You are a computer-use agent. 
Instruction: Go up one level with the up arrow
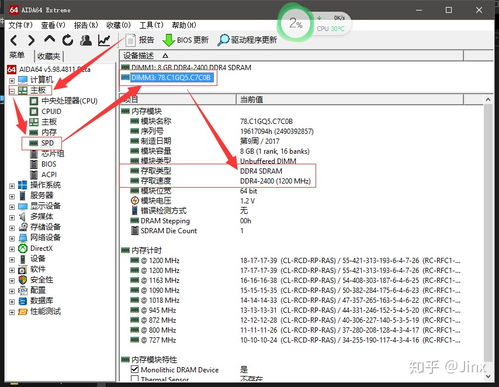(x=50, y=40)
